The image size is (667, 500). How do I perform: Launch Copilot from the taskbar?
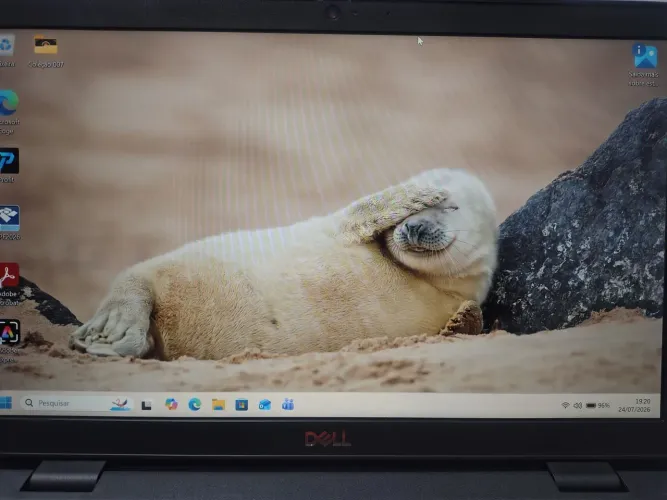point(171,404)
